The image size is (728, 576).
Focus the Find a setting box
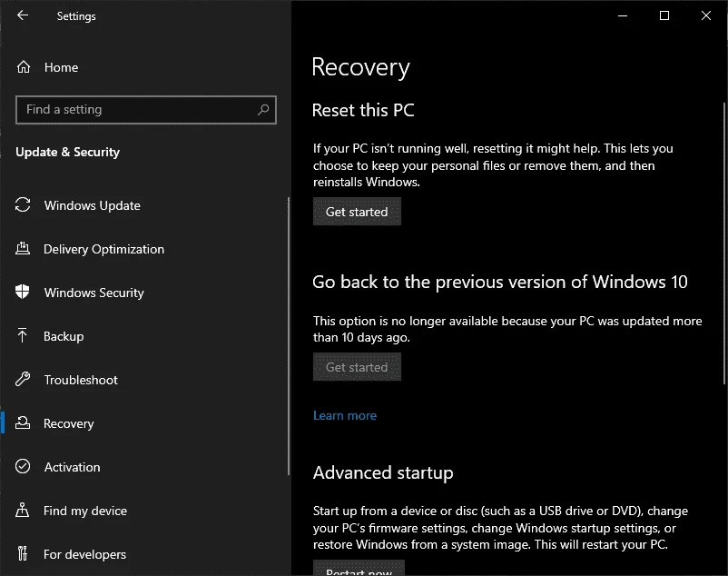click(146, 110)
